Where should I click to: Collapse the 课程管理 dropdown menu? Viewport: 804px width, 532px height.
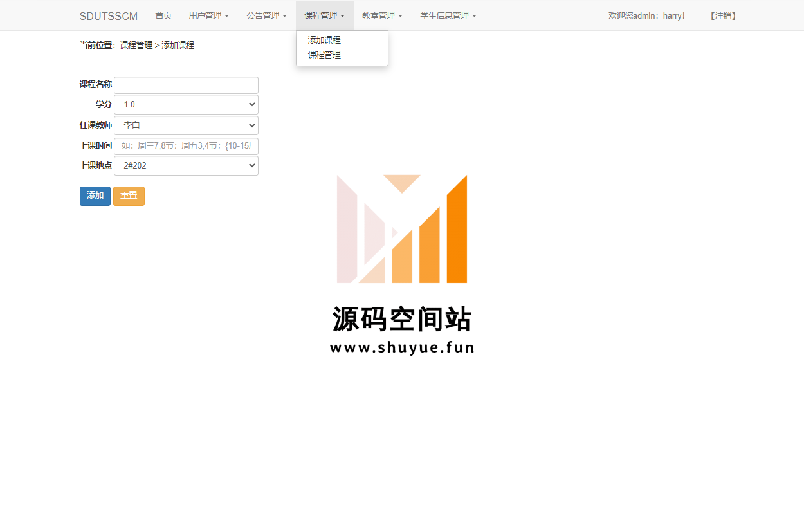click(x=325, y=16)
